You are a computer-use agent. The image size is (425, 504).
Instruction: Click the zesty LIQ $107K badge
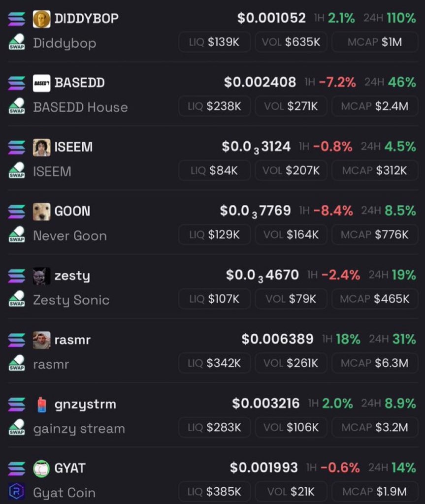tap(215, 299)
